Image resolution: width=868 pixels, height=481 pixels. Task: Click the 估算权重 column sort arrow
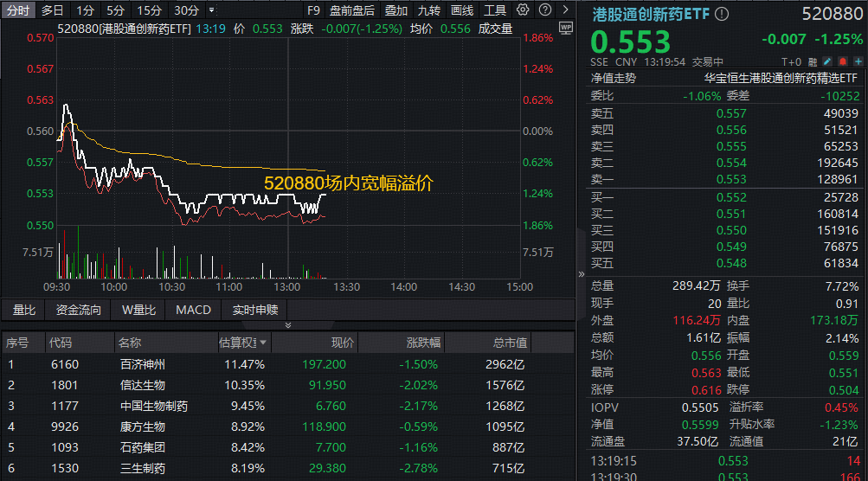pyautogui.click(x=263, y=343)
